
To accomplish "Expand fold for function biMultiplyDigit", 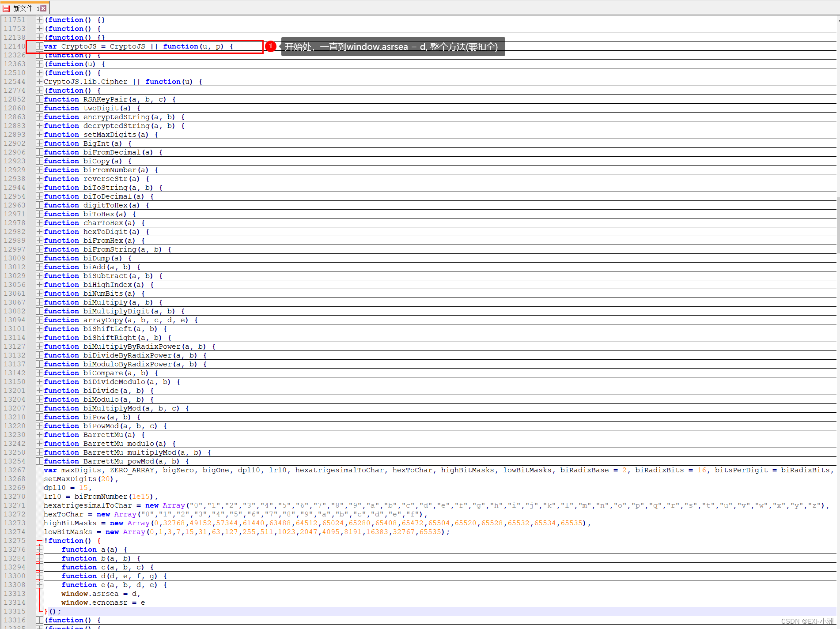I will pos(39,311).
